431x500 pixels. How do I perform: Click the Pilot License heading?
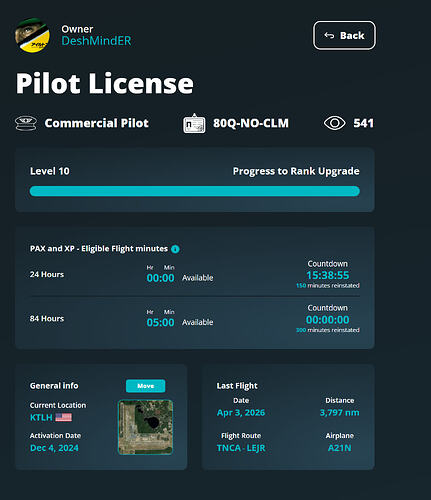(x=105, y=83)
